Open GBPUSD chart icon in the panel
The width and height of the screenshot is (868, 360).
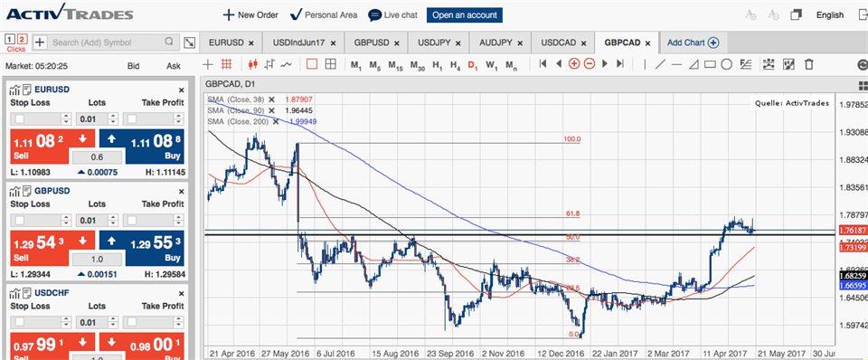pos(14,191)
